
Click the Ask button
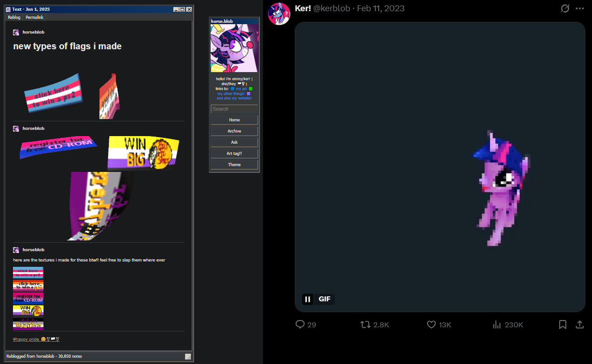pyautogui.click(x=234, y=142)
